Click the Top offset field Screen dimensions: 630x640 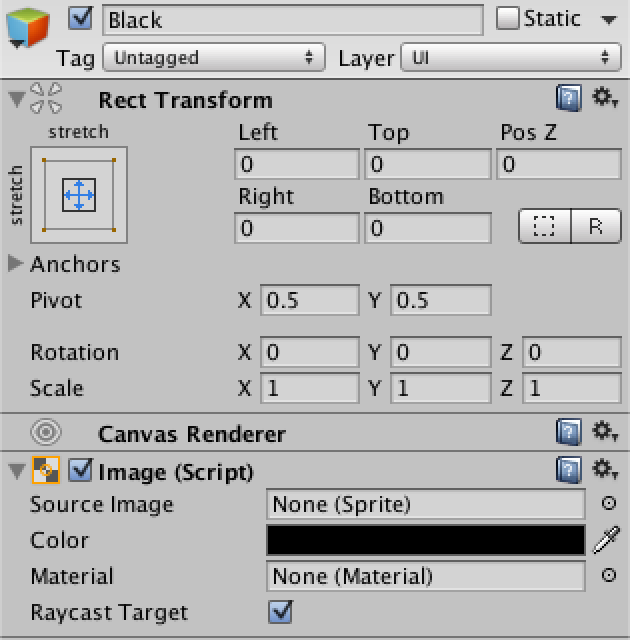[x=428, y=164]
